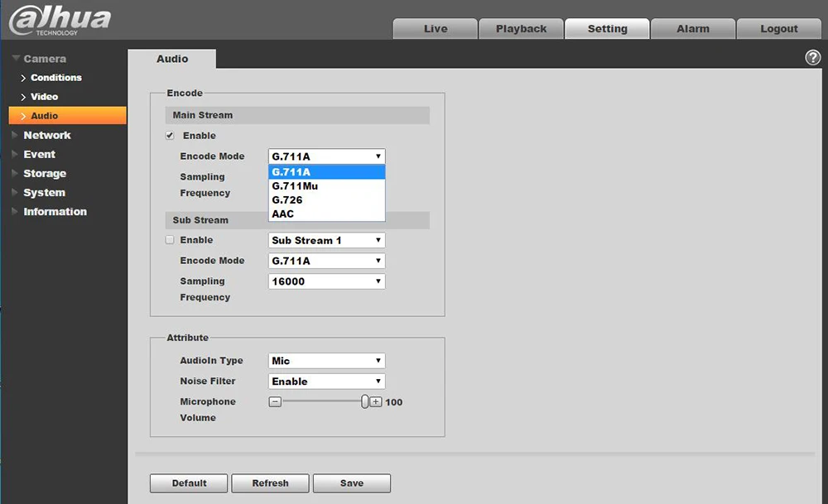The image size is (828, 504).
Task: Click the Dahua Technology logo
Action: [x=60, y=20]
